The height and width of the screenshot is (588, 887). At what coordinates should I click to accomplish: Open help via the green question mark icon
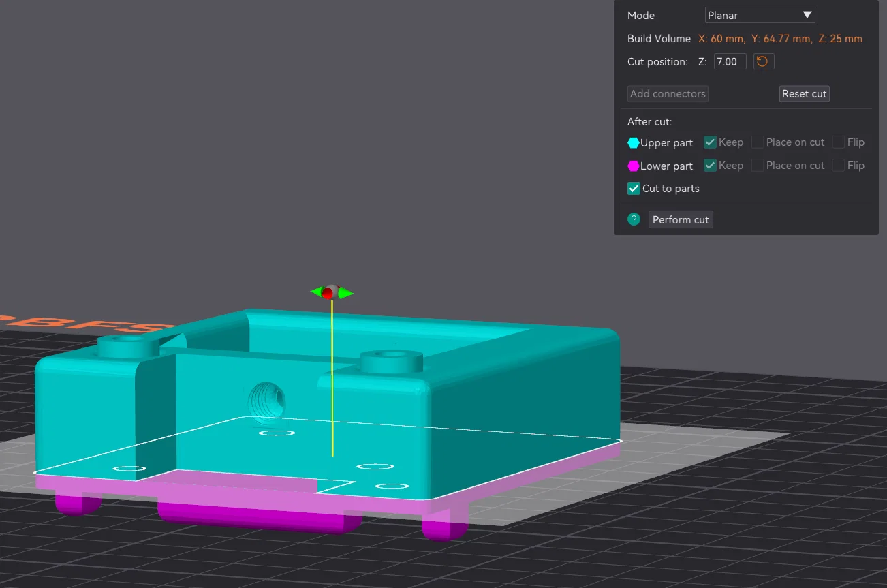point(634,219)
